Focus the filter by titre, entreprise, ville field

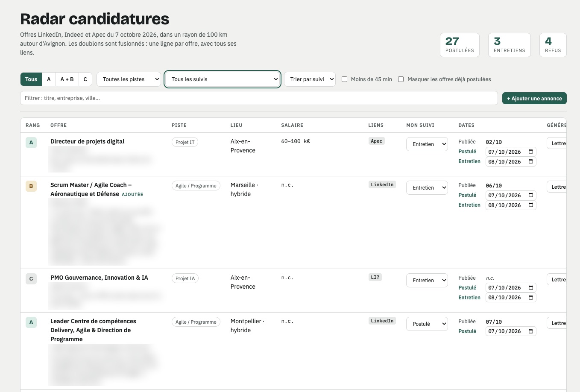(259, 98)
